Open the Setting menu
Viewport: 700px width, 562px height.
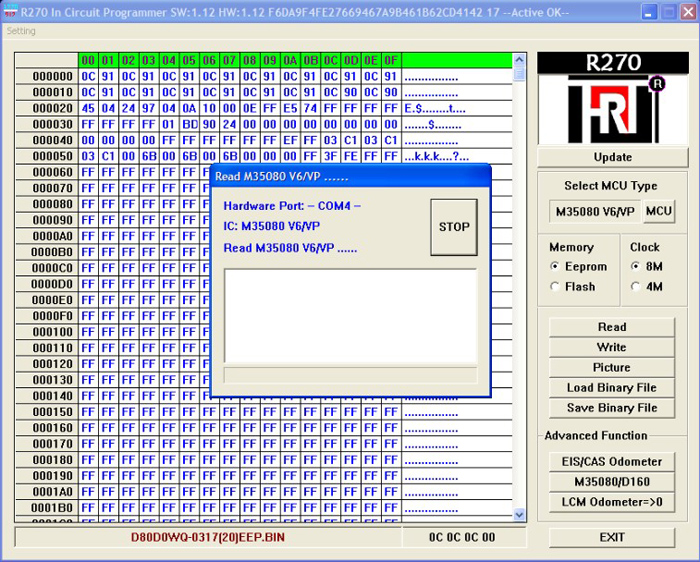(21, 31)
